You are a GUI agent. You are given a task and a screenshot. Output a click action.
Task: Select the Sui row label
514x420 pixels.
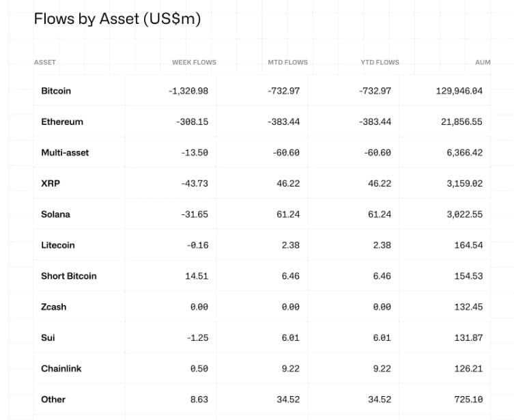[x=48, y=337]
